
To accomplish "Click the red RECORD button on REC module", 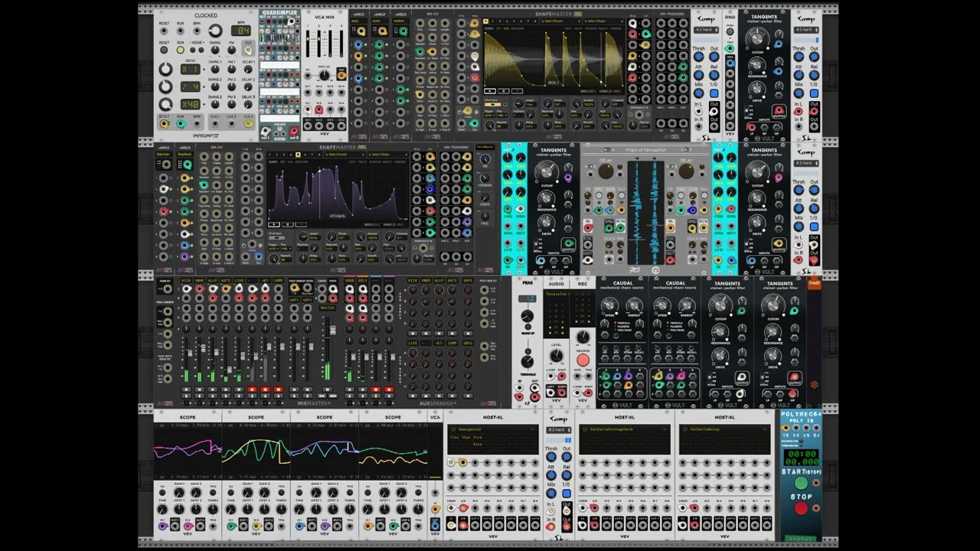I will click(x=583, y=360).
